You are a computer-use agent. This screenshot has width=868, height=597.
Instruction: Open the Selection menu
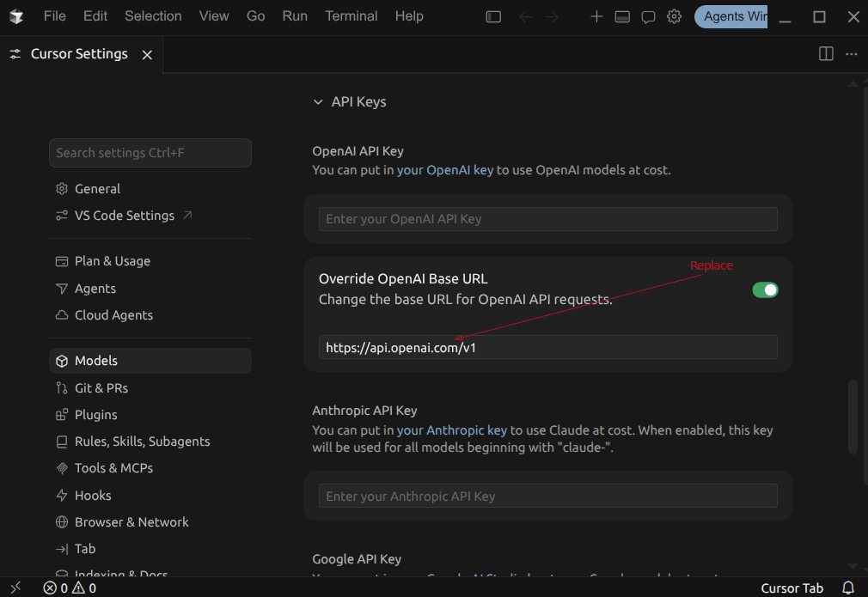coord(153,16)
